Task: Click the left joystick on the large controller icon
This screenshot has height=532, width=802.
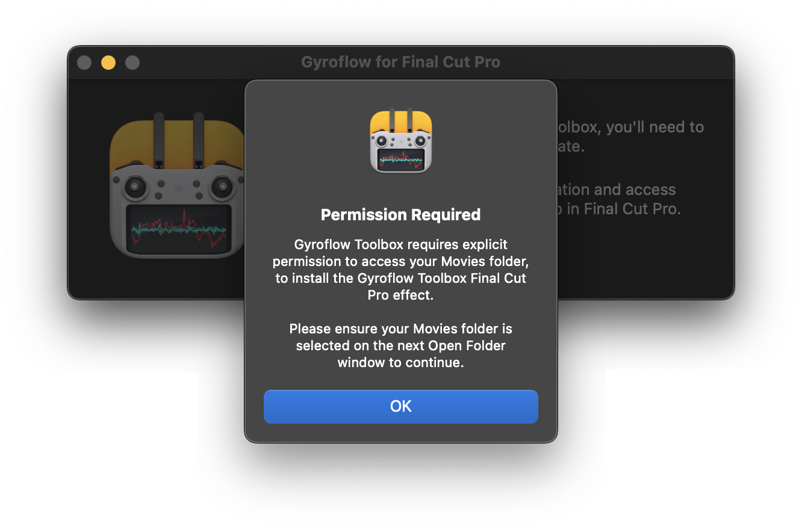Action: [x=135, y=187]
